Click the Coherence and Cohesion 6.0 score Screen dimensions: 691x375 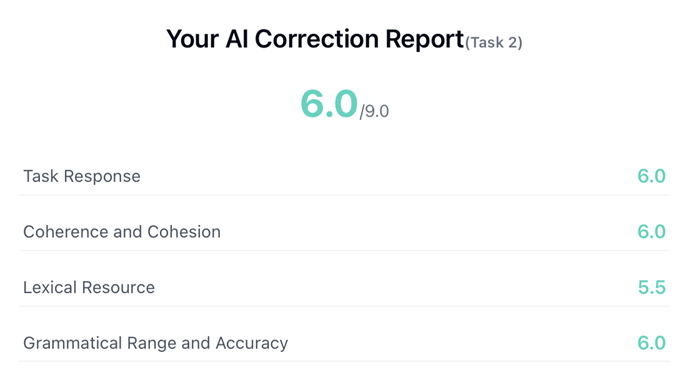651,232
